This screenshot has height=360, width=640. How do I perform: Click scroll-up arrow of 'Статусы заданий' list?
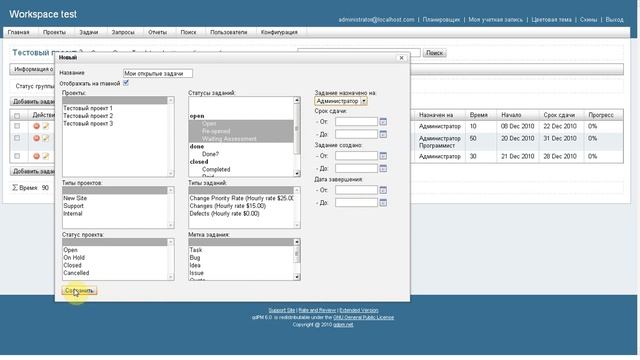pos(297,100)
